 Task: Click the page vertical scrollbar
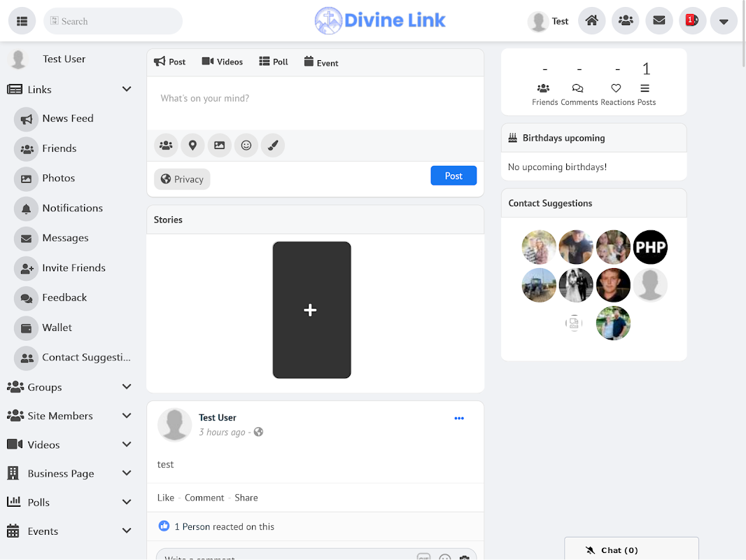click(743, 34)
